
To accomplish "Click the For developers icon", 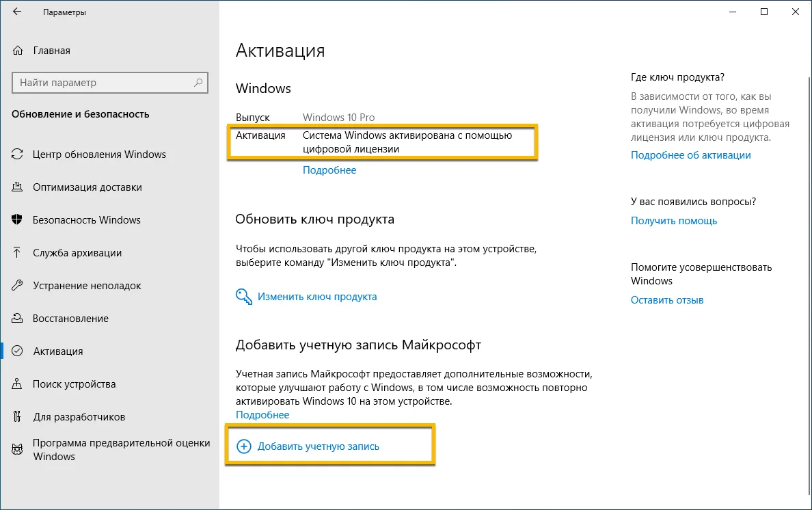I will (18, 417).
